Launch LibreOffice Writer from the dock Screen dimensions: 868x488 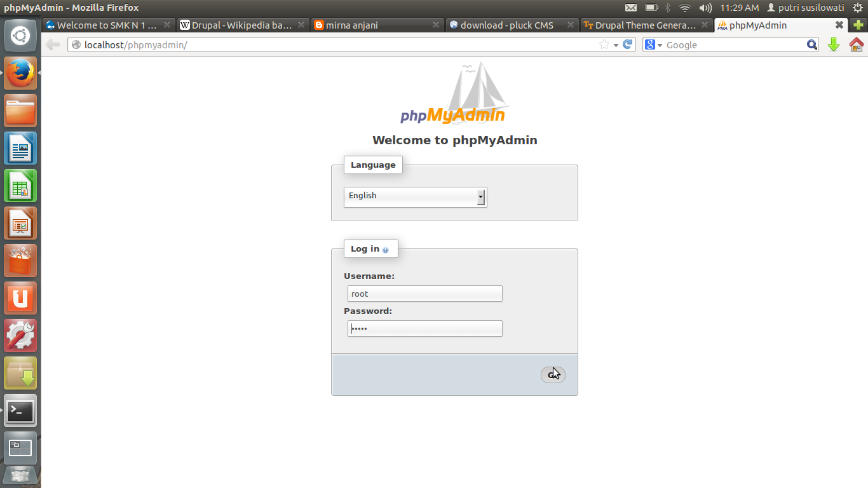pyautogui.click(x=20, y=148)
